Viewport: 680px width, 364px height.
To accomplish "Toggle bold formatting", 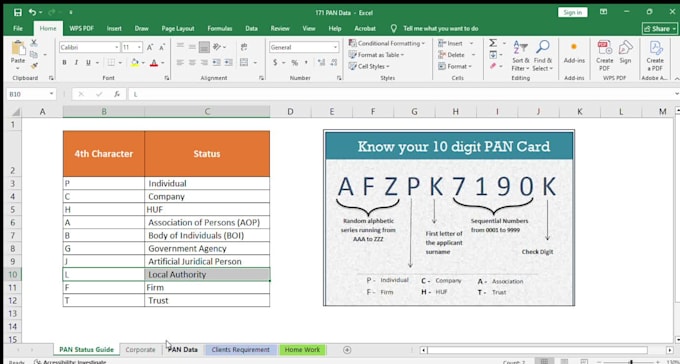I will [64, 63].
